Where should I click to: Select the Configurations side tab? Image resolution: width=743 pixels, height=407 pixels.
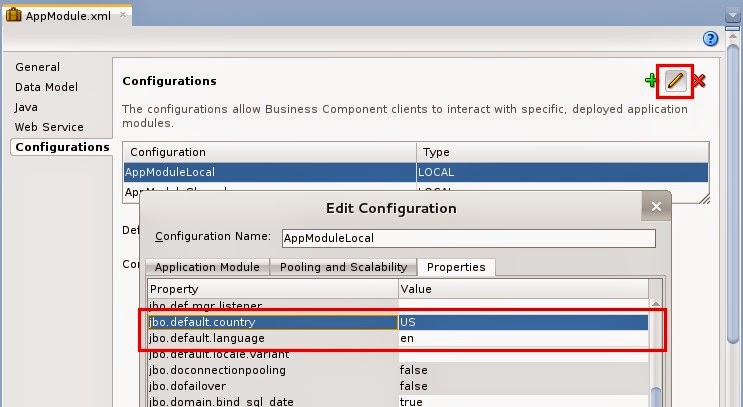tap(62, 147)
